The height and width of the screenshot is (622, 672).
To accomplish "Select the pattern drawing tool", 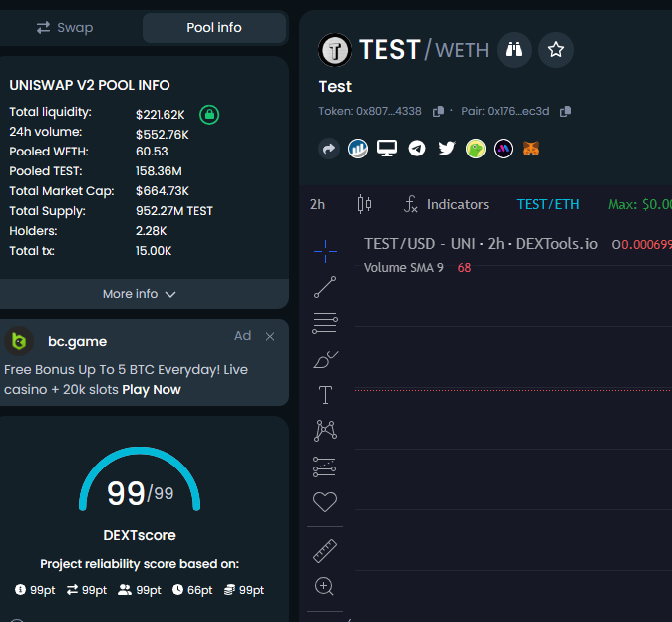I will click(325, 431).
